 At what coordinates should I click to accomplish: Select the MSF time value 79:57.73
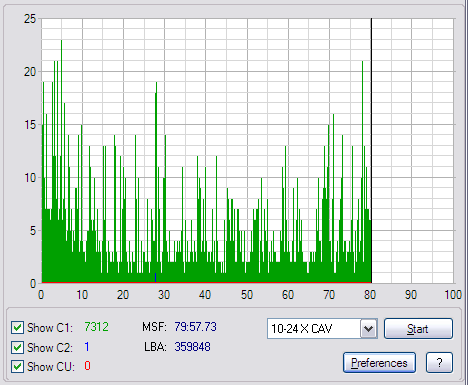195,327
